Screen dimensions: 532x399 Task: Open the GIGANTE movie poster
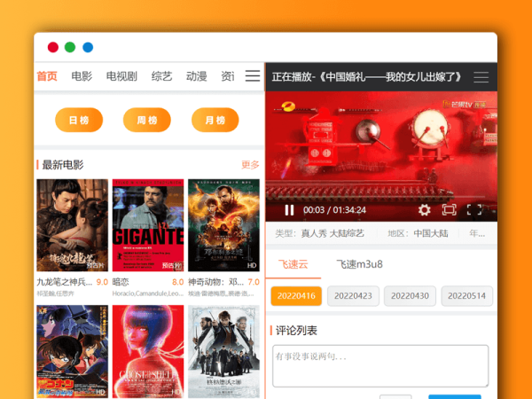[x=148, y=225]
